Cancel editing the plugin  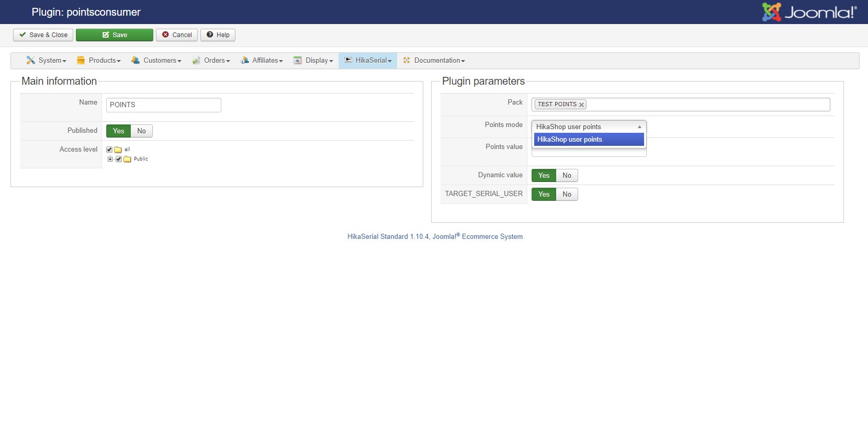pos(177,35)
